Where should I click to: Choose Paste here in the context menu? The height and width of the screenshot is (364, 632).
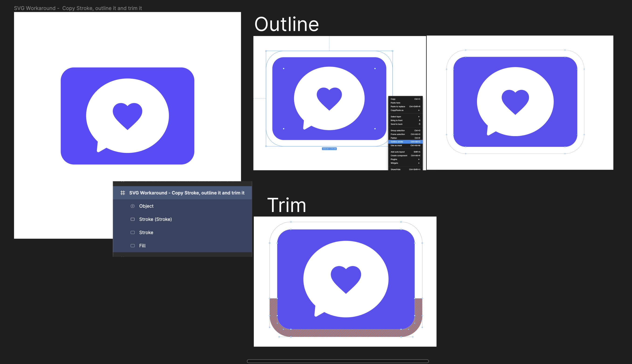pos(405,103)
